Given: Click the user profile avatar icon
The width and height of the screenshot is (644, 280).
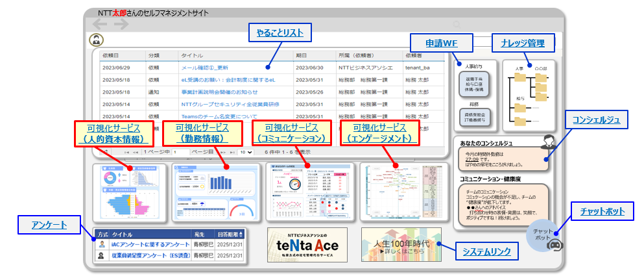Looking at the screenshot, I should [96, 40].
